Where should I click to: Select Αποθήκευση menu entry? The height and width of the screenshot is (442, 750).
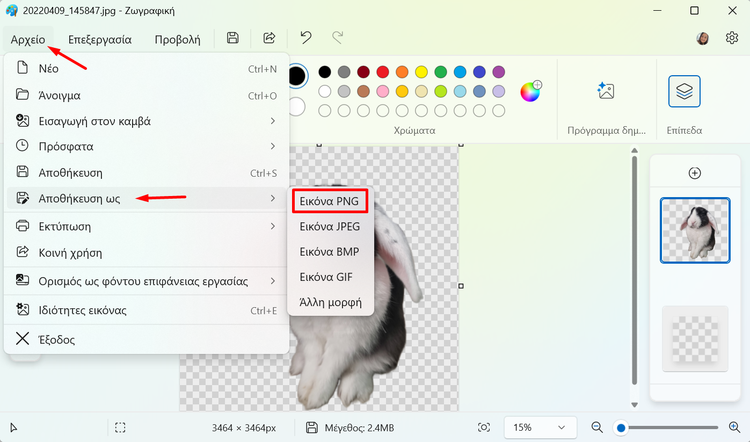[146, 173]
